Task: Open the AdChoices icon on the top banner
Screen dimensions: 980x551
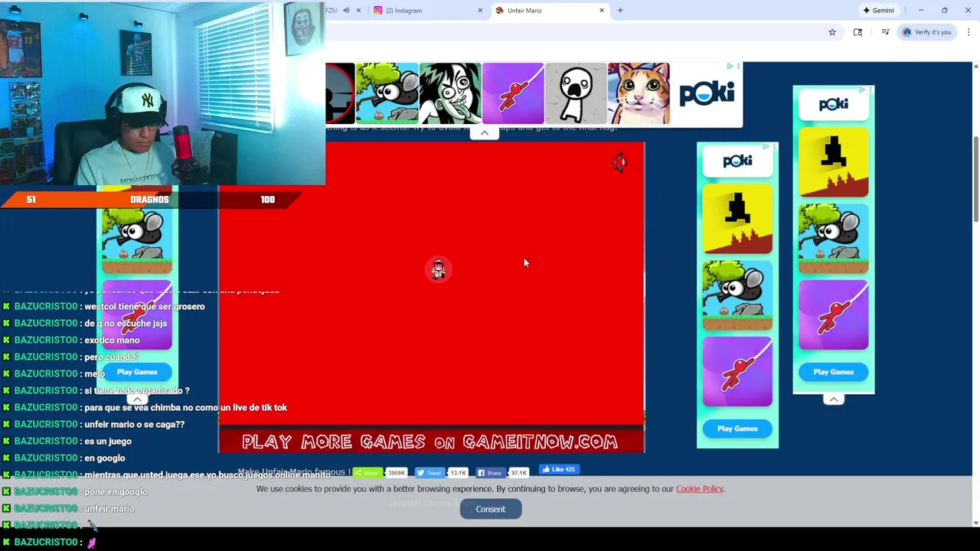Action: (x=730, y=67)
